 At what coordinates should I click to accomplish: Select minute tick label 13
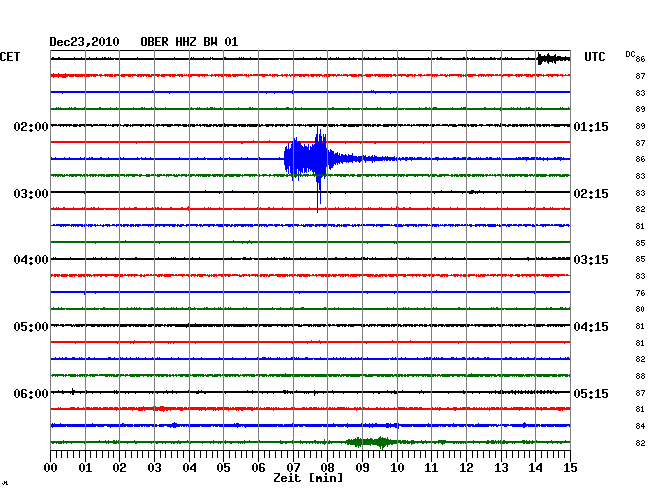501,468
